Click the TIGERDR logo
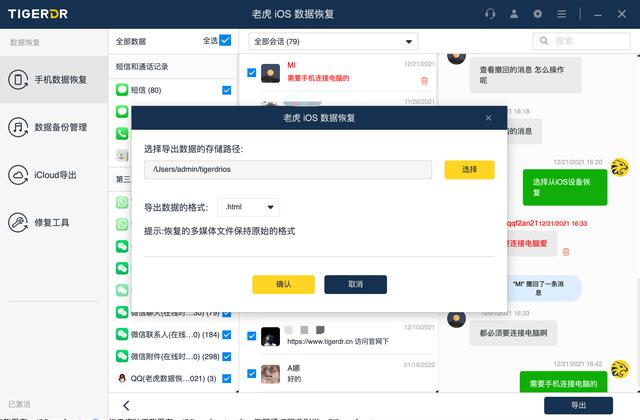This screenshot has width=640, height=420. (38, 14)
